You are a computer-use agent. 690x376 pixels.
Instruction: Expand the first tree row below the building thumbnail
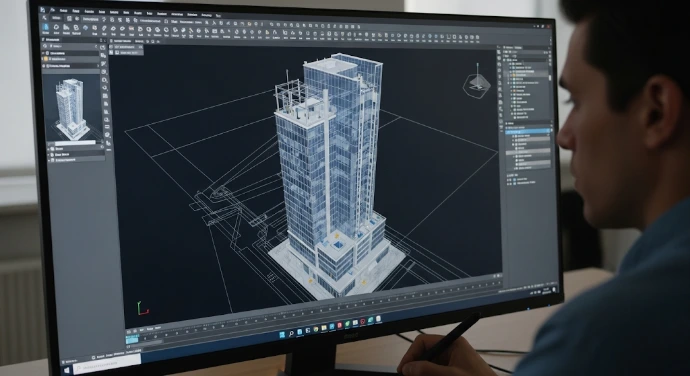coord(49,149)
